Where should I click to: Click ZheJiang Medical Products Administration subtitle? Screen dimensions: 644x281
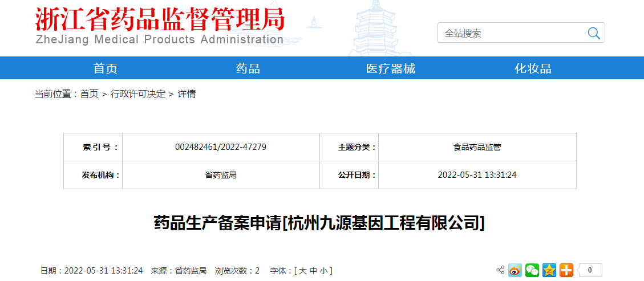(159, 39)
